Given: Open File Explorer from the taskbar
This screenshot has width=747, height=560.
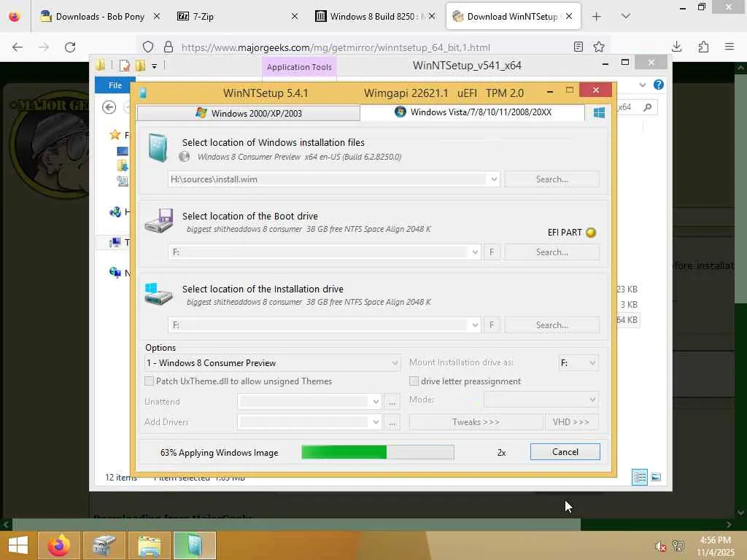Looking at the screenshot, I should [x=149, y=545].
